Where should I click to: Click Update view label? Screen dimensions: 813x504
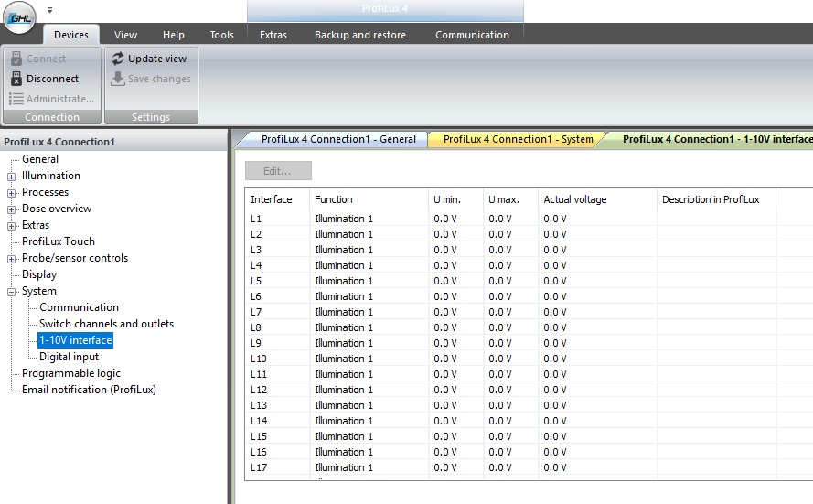point(157,59)
